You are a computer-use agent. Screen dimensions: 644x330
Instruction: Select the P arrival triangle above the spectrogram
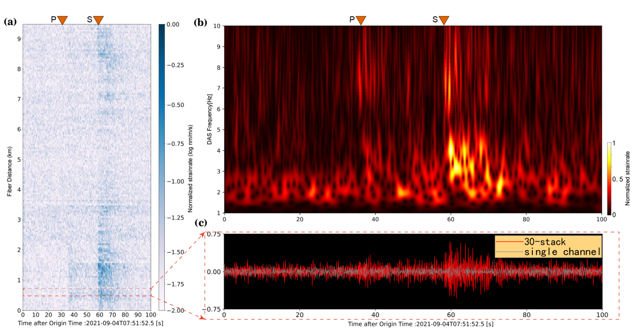(361, 20)
